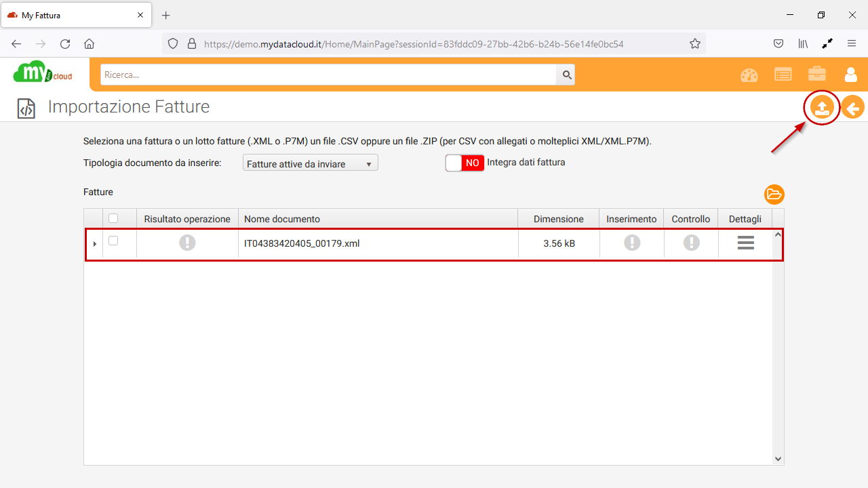Click the Controllo column header

(691, 219)
